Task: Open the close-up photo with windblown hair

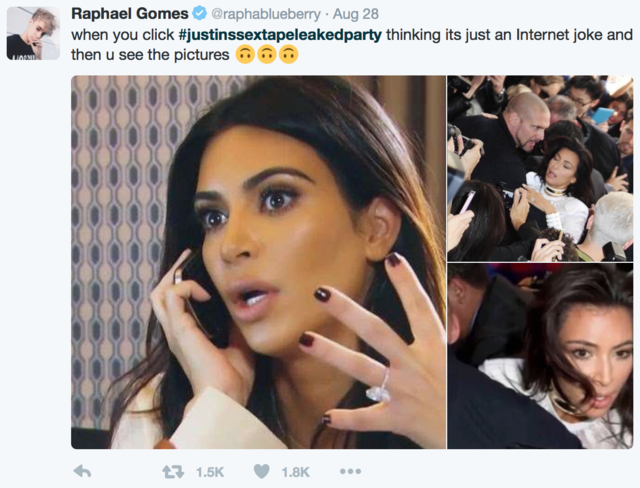Action: click(540, 356)
